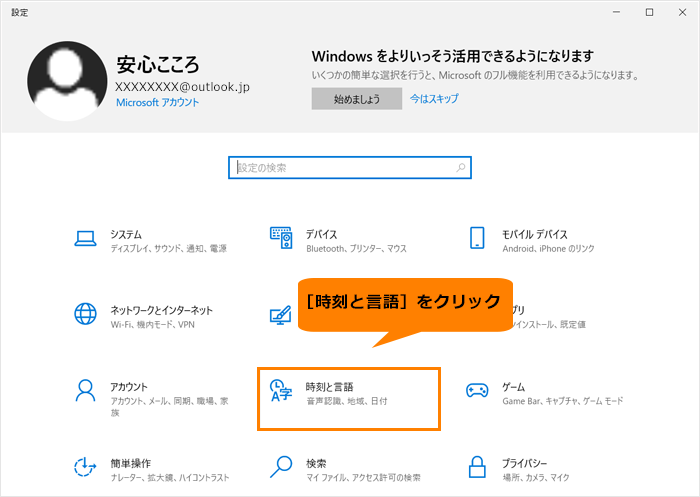Click the Devices keyboard and speaker icon
The width and height of the screenshot is (700, 497).
pos(281,238)
